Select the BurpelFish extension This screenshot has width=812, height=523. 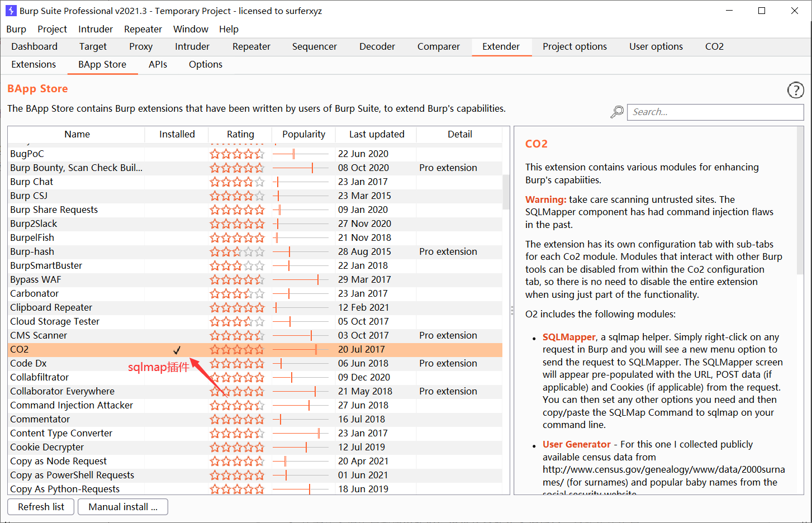pyautogui.click(x=255, y=237)
